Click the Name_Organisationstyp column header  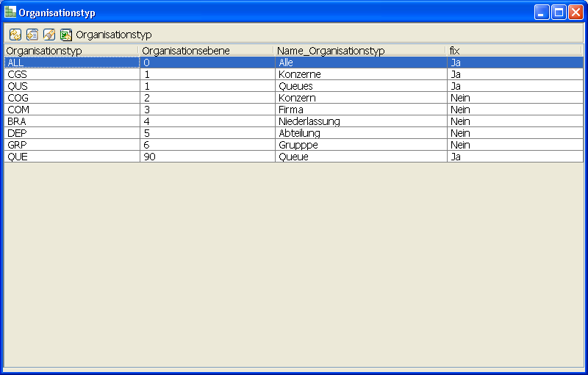[x=360, y=51]
